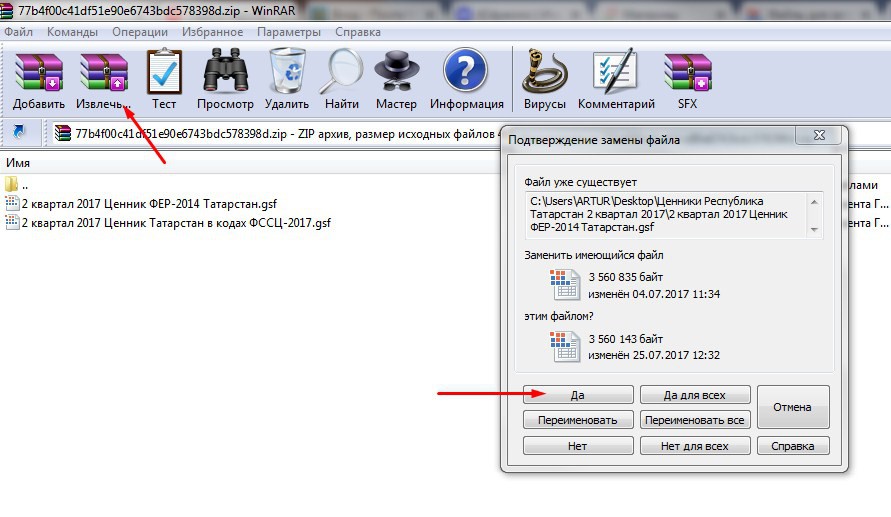Open the Операции menu
Screen dimensions: 891x517
140,32
